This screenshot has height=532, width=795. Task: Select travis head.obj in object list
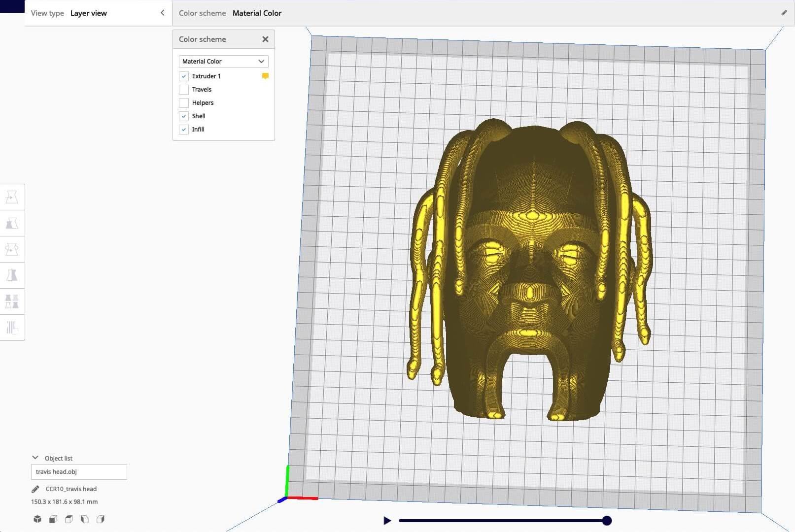[x=79, y=472]
